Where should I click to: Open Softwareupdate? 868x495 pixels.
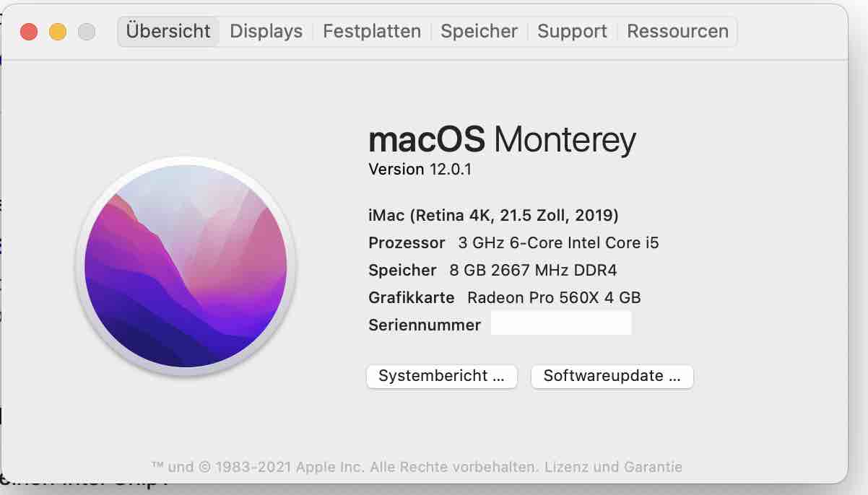pyautogui.click(x=612, y=376)
